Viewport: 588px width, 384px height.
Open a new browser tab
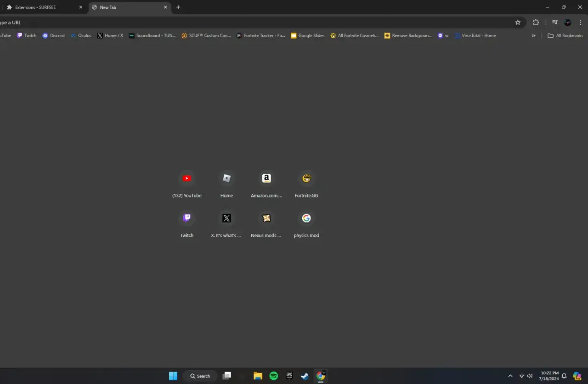coord(178,7)
